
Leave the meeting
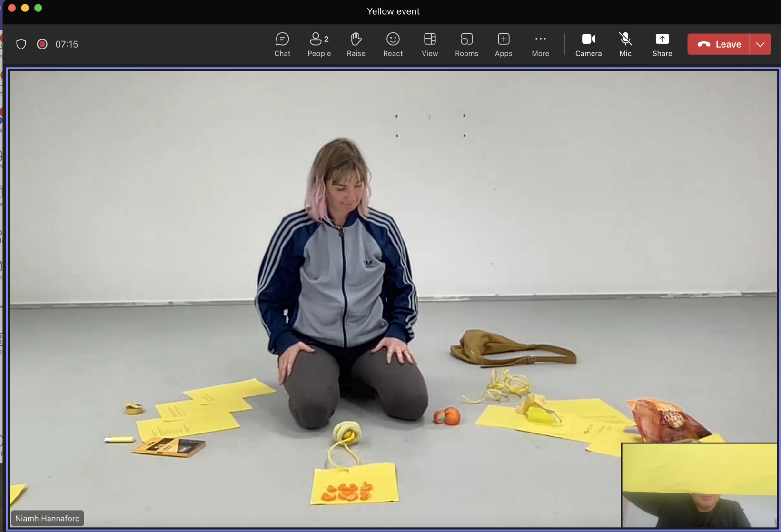pos(718,44)
